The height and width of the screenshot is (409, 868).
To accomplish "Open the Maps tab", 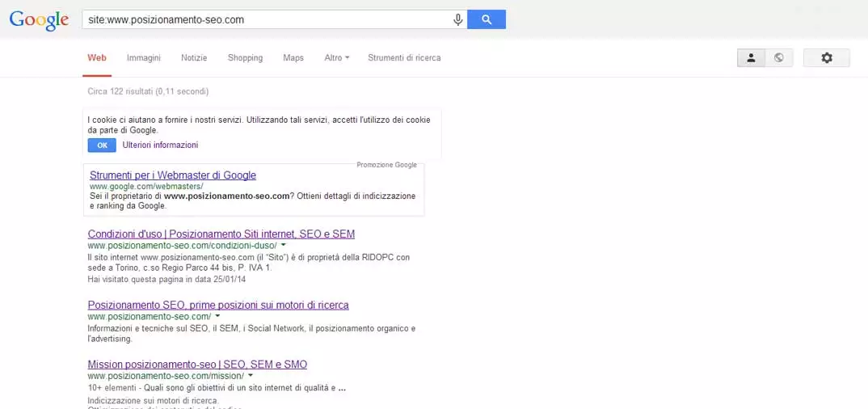I will (293, 57).
